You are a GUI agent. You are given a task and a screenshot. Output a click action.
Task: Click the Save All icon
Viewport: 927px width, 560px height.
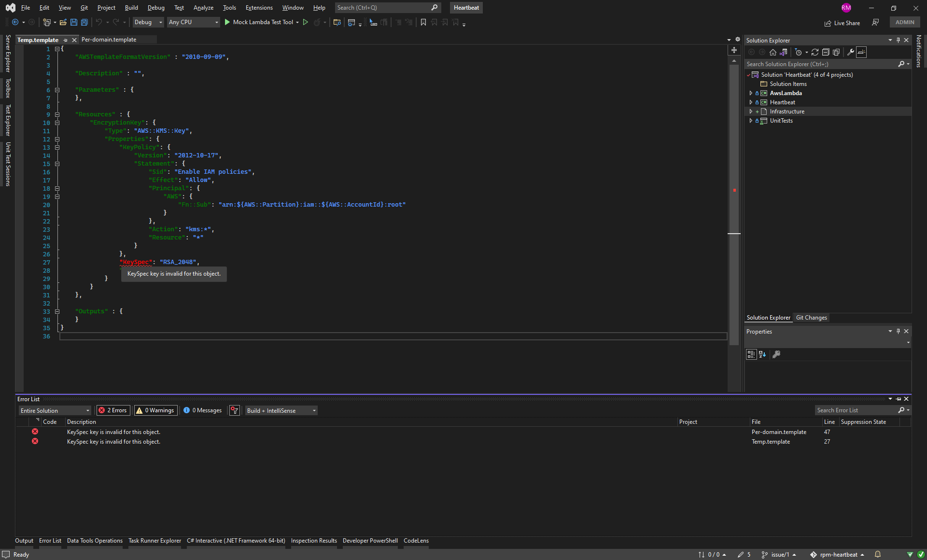click(84, 22)
